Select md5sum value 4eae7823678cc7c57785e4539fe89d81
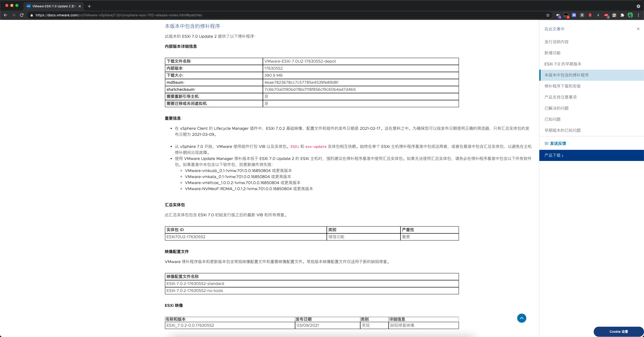The width and height of the screenshot is (644, 337). [x=301, y=82]
